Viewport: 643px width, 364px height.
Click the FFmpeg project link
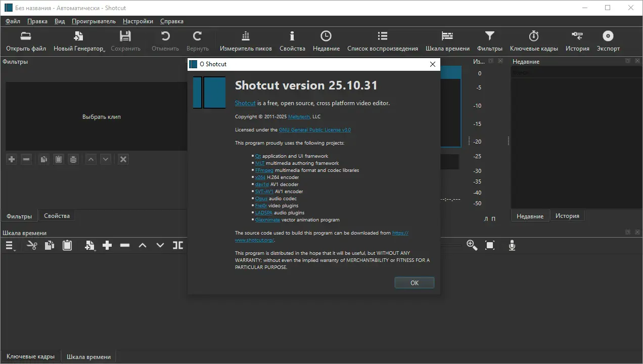coord(264,170)
